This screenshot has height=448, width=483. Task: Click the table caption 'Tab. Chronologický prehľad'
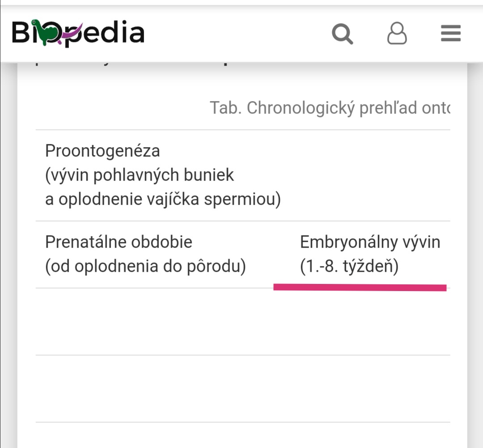330,108
